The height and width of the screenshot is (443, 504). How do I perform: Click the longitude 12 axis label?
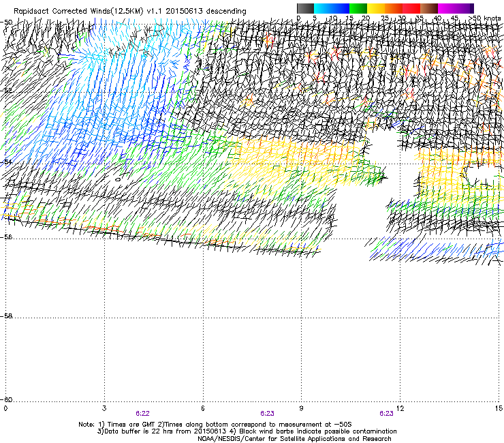click(400, 408)
